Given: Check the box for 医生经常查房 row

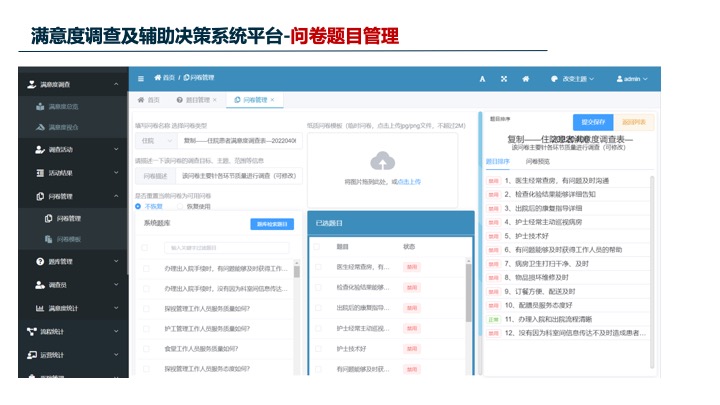Looking at the screenshot, I should click(318, 267).
